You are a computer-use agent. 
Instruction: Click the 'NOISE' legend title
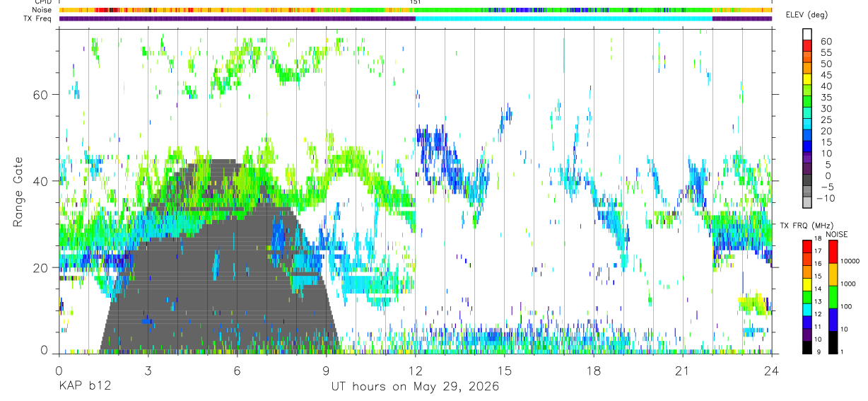click(836, 234)
